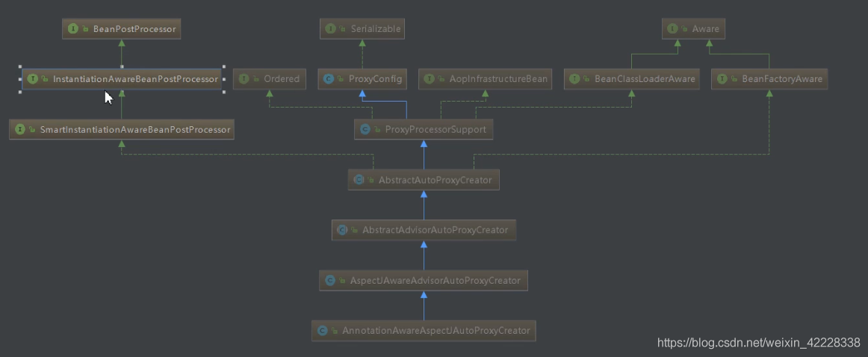This screenshot has width=868, height=357.
Task: Click the public visibility icon on BeanFactoryAware
Action: coord(734,80)
